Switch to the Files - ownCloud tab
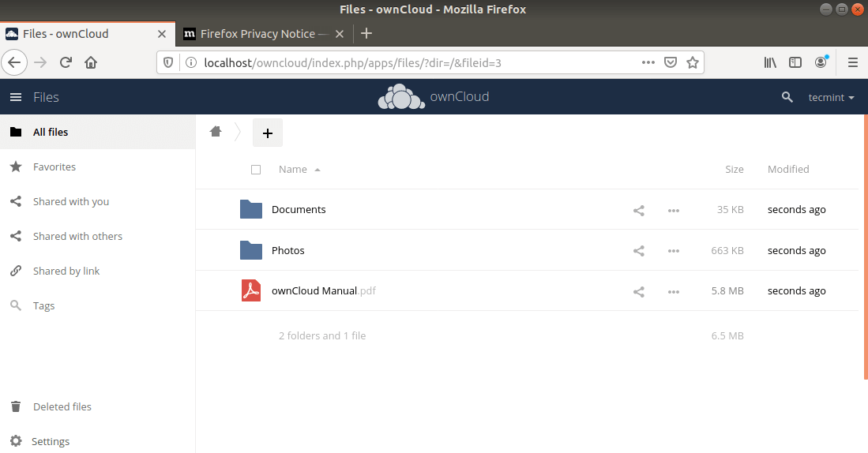868x453 pixels. (88, 34)
